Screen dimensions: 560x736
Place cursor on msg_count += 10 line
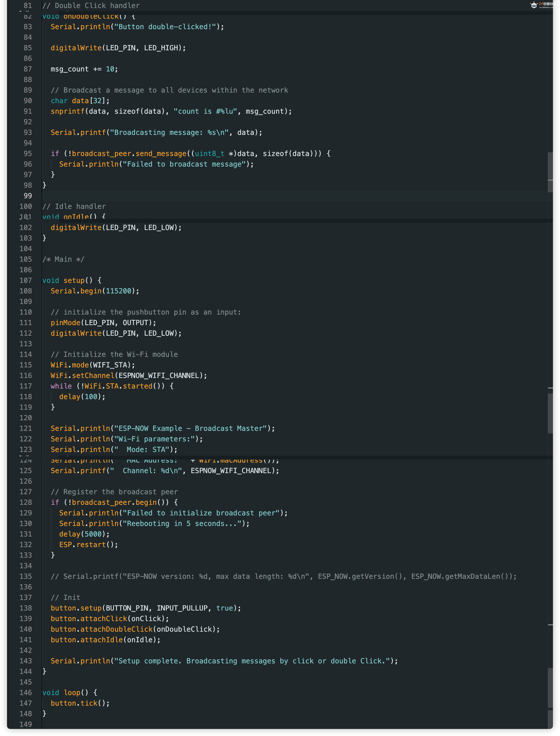84,69
